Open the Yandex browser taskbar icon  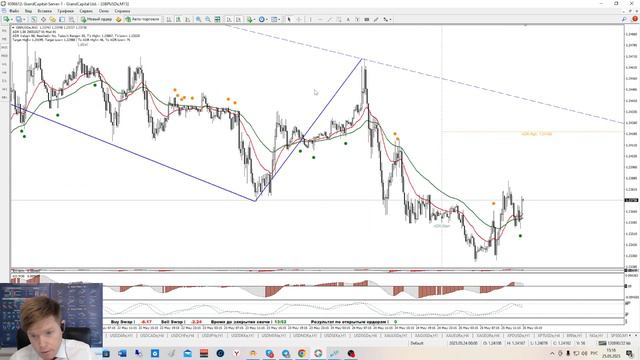236,353
